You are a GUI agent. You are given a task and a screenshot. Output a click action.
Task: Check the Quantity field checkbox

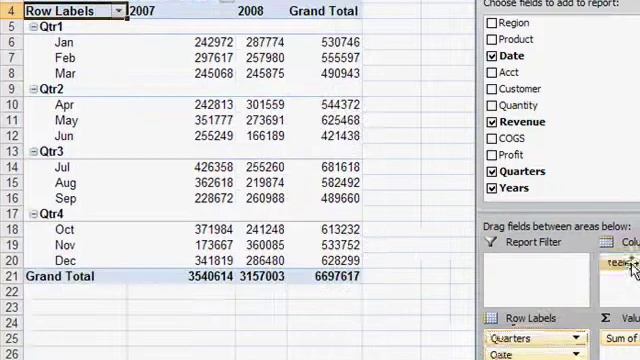[492, 105]
